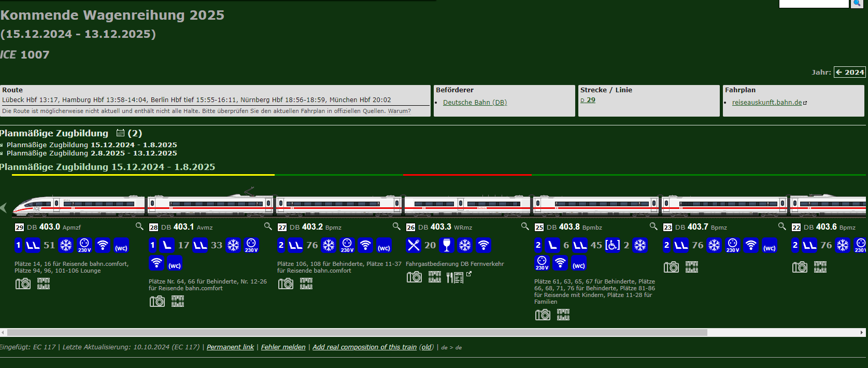This screenshot has height=368, width=868.
Task: Open the magnifier for coach 28
Action: (268, 227)
